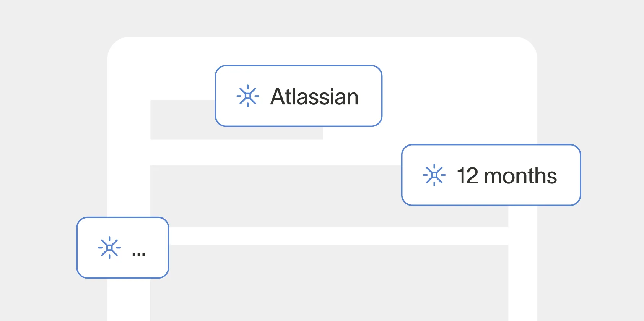Click the sparkle icon beside 12 months
Image resolution: width=644 pixels, height=321 pixels.
coord(434,175)
